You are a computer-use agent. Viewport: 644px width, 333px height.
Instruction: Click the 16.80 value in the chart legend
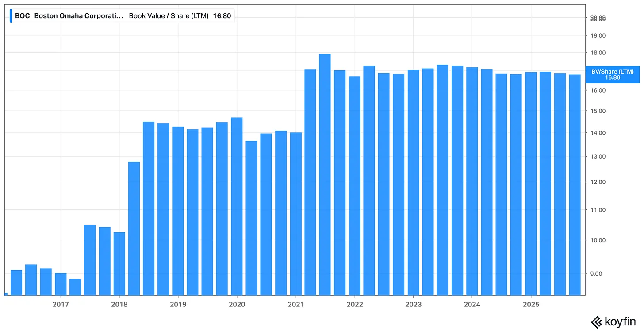point(222,16)
